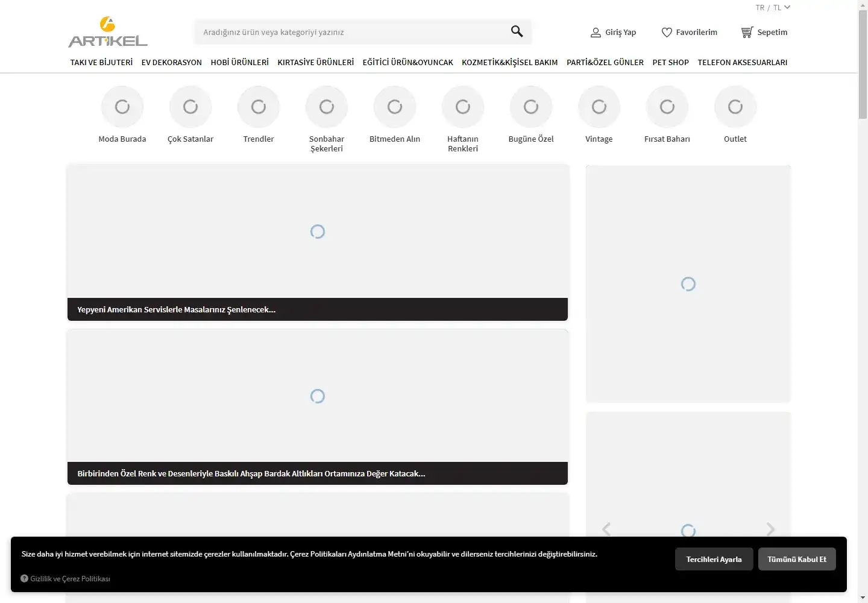This screenshot has height=603, width=868.
Task: Open the Amerikan Servisler banner
Action: point(318,243)
